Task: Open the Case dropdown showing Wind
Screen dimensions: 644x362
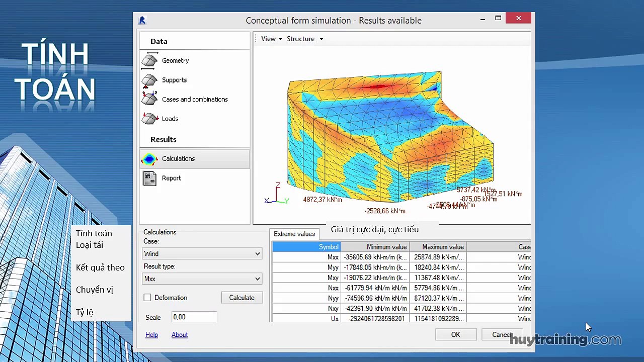Action: (202, 254)
